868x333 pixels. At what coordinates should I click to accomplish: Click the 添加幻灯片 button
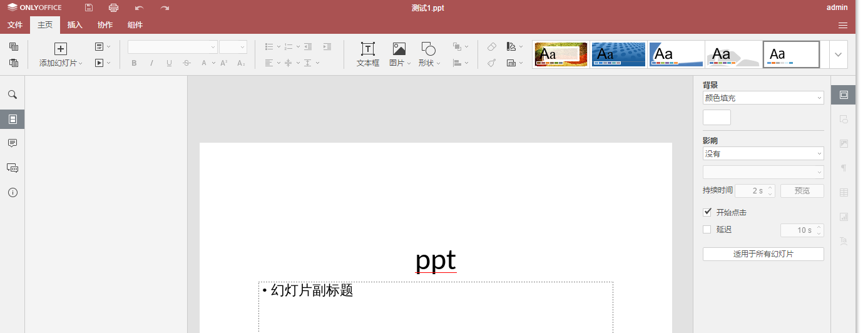click(60, 54)
